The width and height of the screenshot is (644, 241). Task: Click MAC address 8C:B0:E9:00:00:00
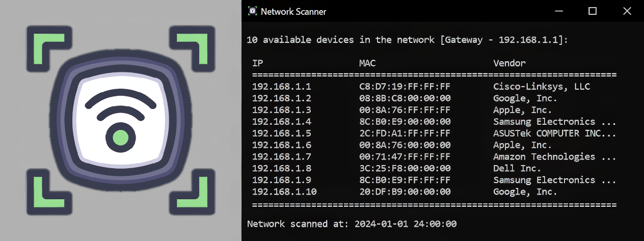(x=405, y=122)
